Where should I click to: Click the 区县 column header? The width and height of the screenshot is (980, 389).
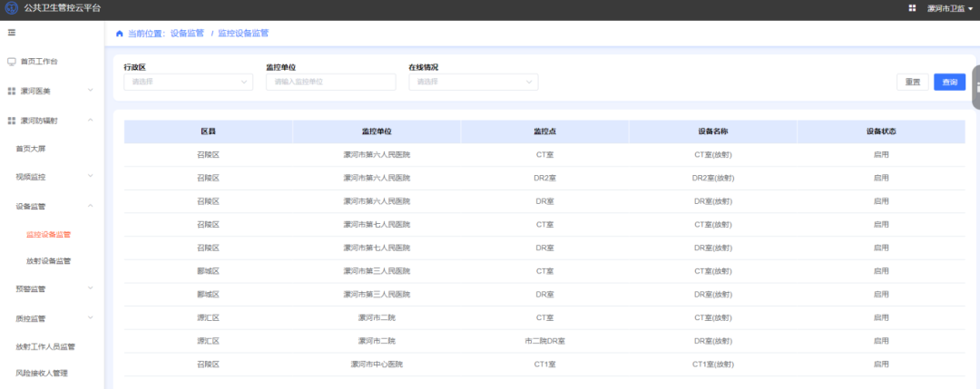tap(208, 131)
